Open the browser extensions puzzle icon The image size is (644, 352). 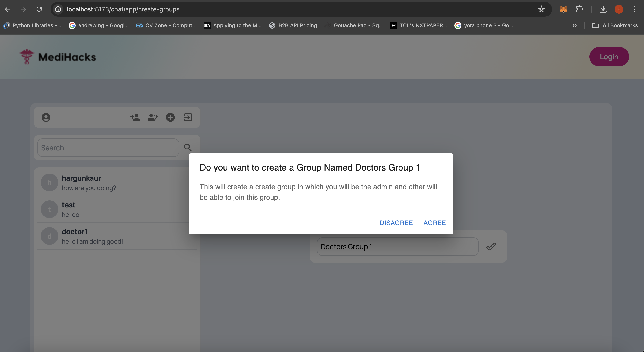pyautogui.click(x=580, y=9)
